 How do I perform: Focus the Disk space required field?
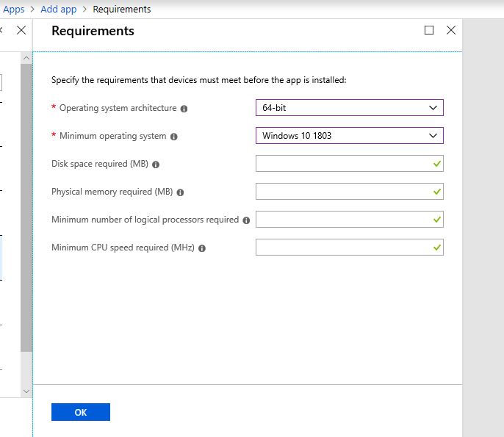coord(344,164)
